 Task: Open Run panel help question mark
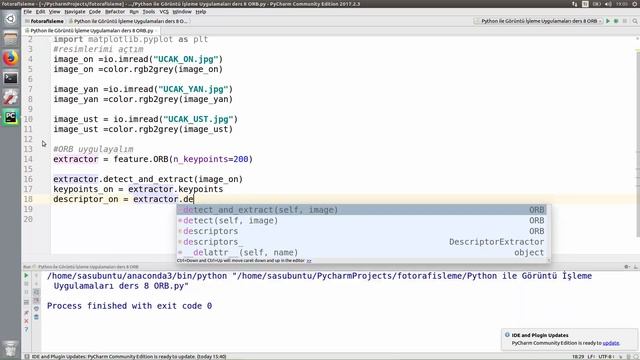[26, 329]
